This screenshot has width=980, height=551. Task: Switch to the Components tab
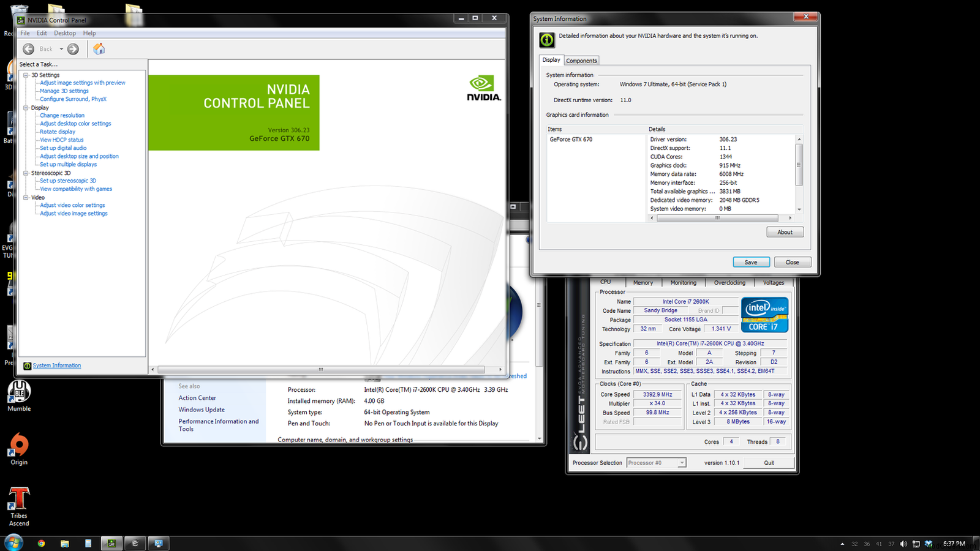[581, 61]
